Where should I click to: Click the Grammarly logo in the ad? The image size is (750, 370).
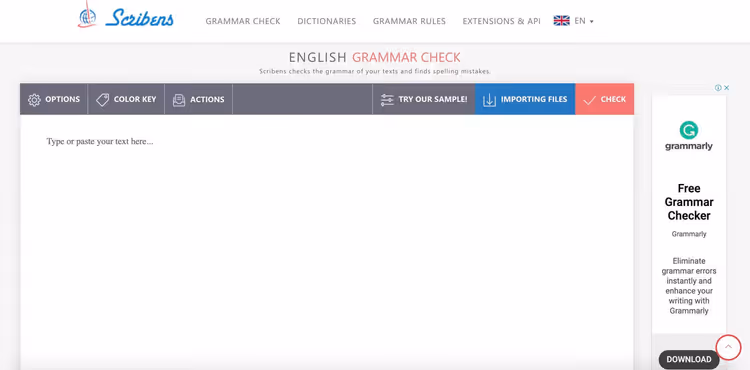(689, 136)
